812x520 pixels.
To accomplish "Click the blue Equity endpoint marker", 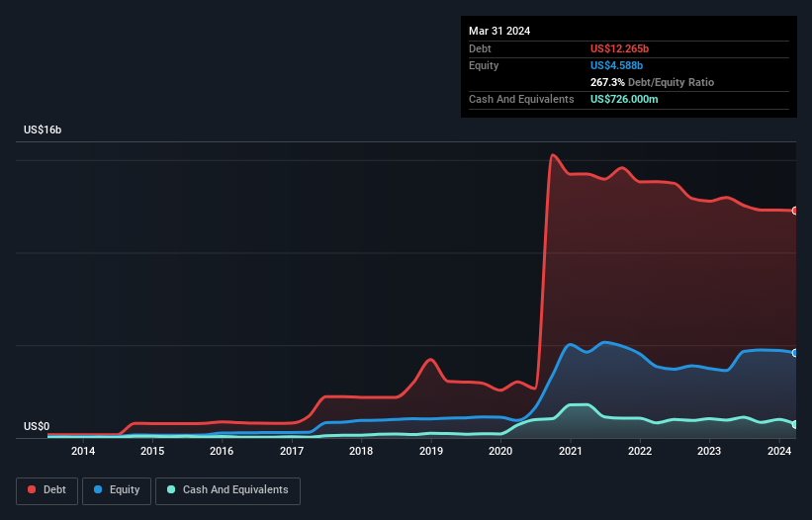I will tap(795, 353).
